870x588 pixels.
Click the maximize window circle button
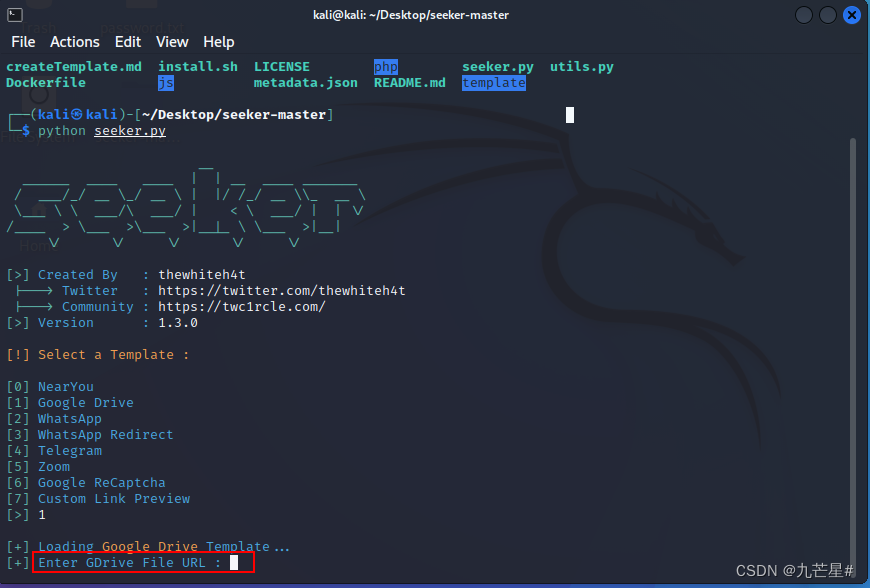[x=828, y=15]
